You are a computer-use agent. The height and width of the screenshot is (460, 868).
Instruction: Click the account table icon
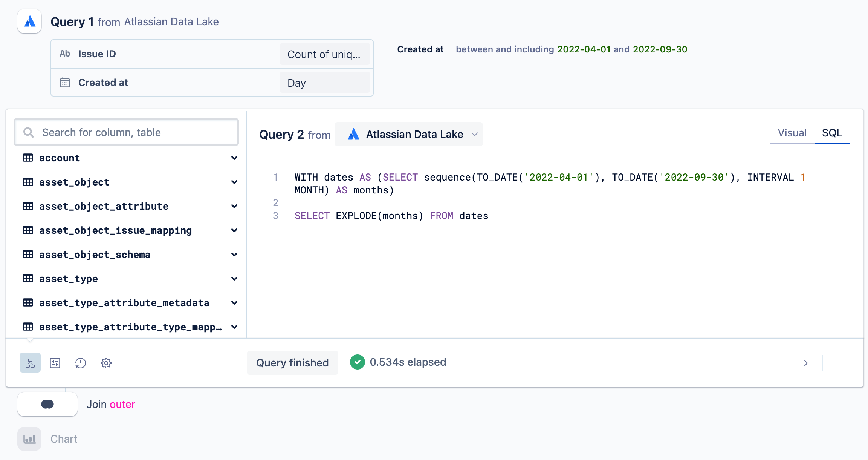(x=28, y=158)
